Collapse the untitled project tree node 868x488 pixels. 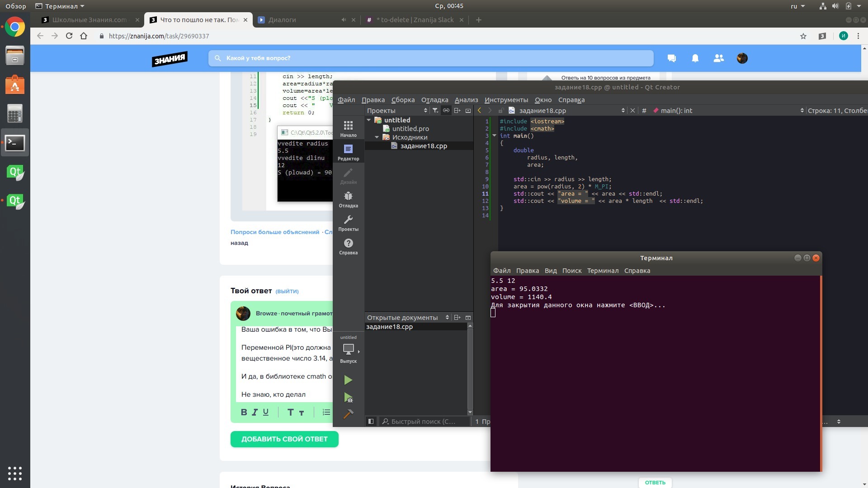pos(369,120)
